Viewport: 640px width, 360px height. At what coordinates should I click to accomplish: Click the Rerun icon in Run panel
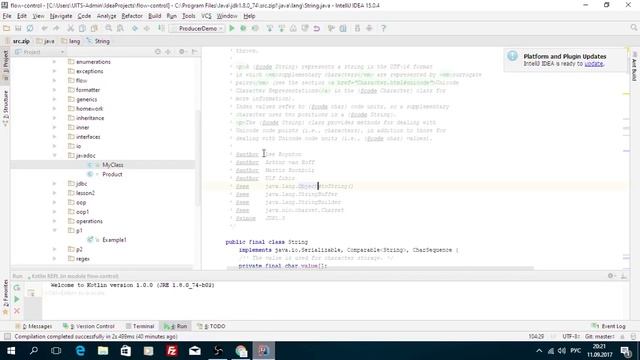tap(17, 288)
